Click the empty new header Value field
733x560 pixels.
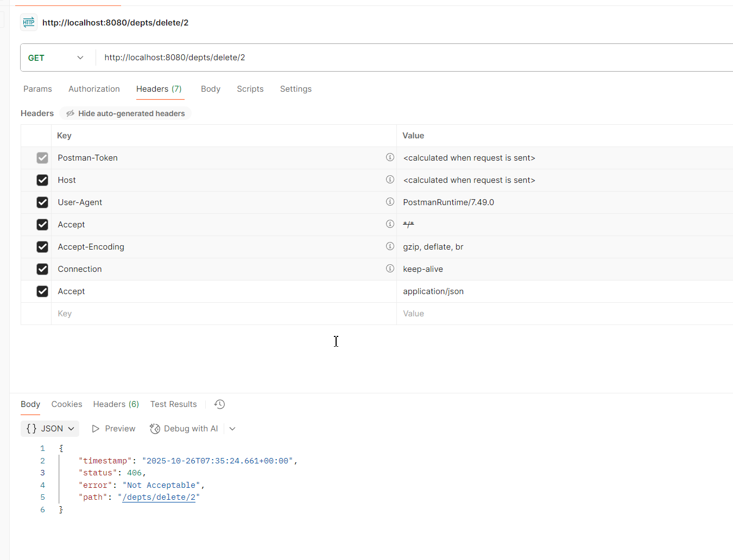point(565,314)
